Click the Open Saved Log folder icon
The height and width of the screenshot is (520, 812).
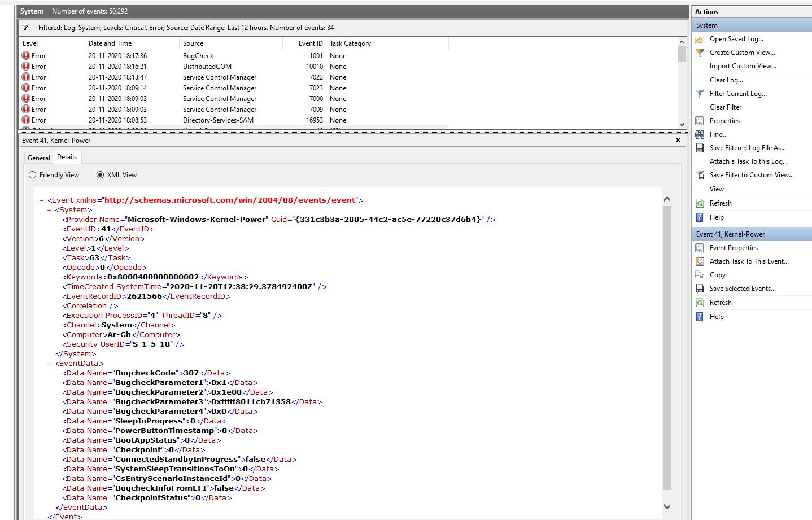coord(700,40)
